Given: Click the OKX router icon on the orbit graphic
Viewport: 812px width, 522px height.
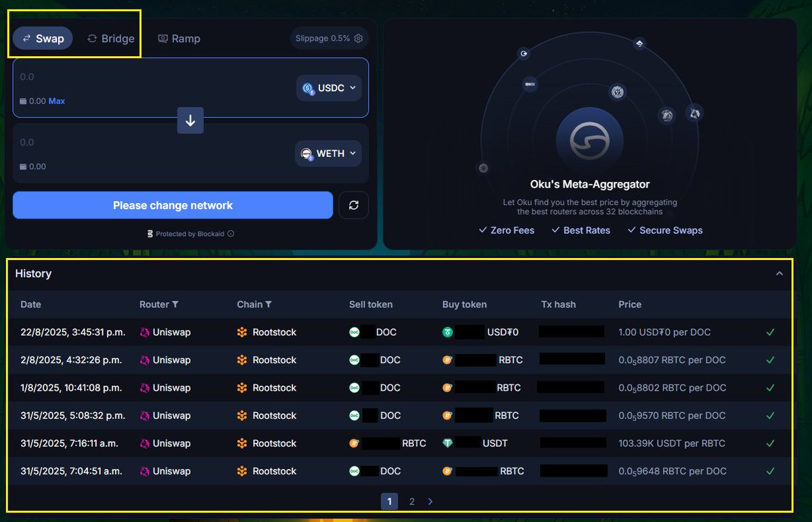Looking at the screenshot, I should (x=530, y=85).
